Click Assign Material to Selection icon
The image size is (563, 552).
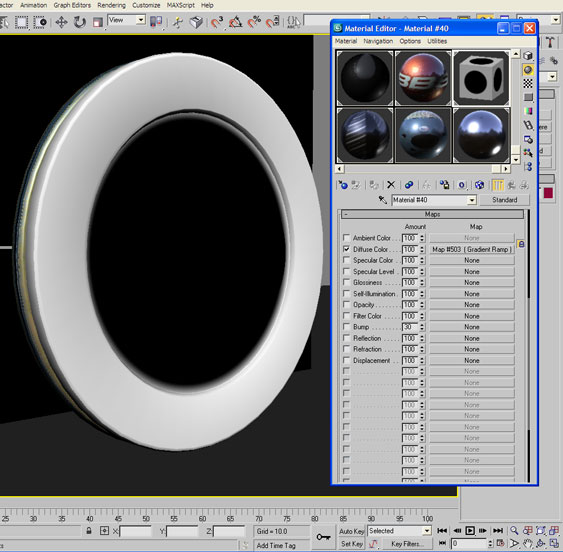pyautogui.click(x=374, y=185)
